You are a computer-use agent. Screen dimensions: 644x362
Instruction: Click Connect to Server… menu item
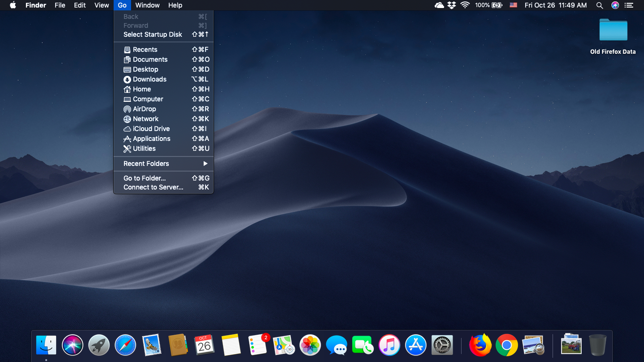point(153,187)
